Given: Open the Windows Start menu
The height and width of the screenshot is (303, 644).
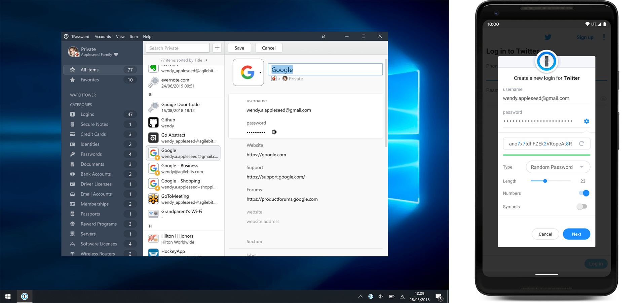Looking at the screenshot, I should coord(8,296).
